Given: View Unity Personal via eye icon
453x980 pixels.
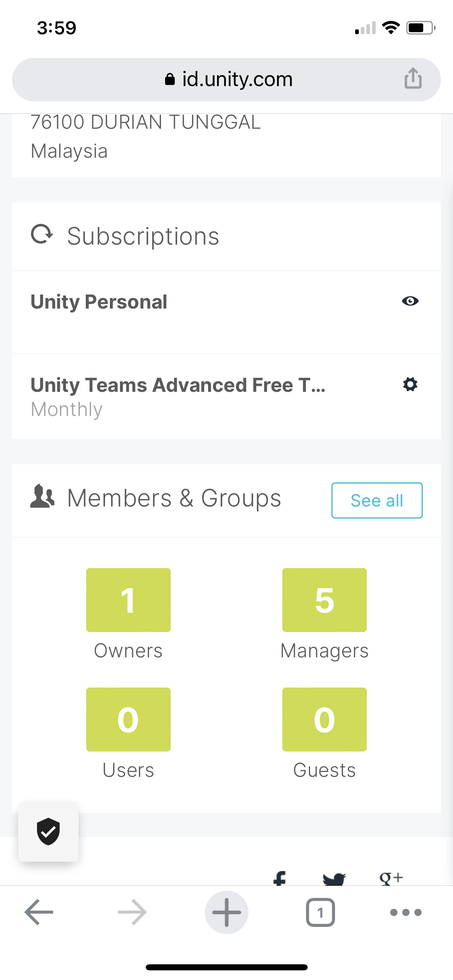Looking at the screenshot, I should (x=410, y=301).
